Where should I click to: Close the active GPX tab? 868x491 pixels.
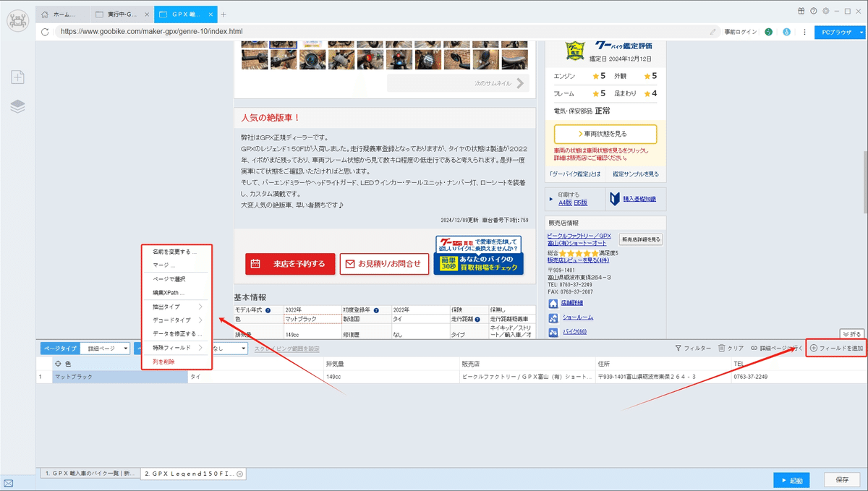click(x=212, y=14)
